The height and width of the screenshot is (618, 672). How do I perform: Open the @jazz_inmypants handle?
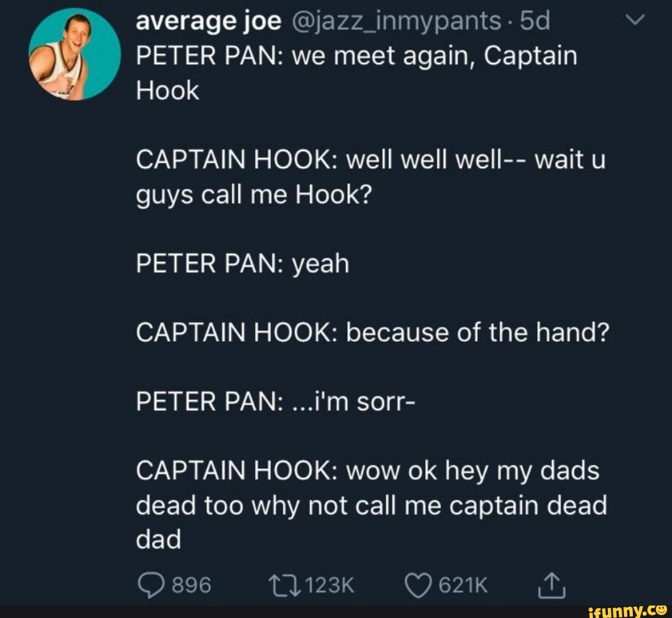coord(396,21)
